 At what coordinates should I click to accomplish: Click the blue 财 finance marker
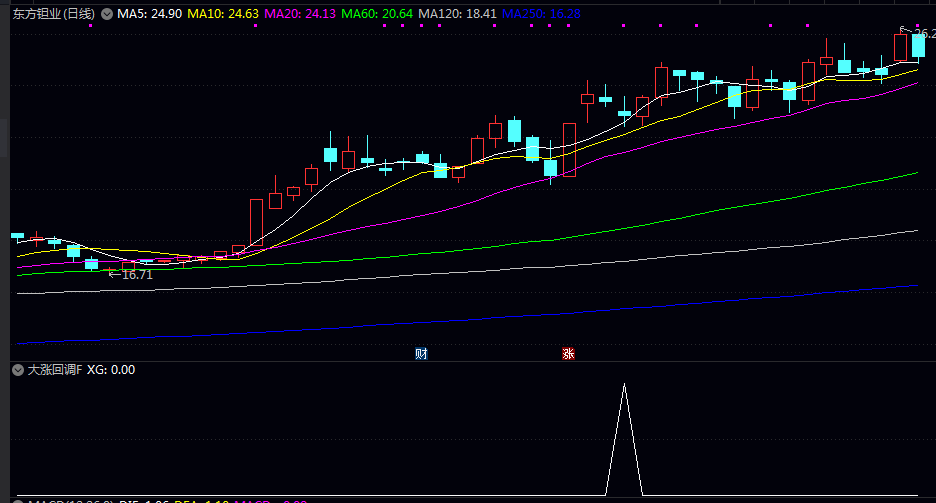421,353
